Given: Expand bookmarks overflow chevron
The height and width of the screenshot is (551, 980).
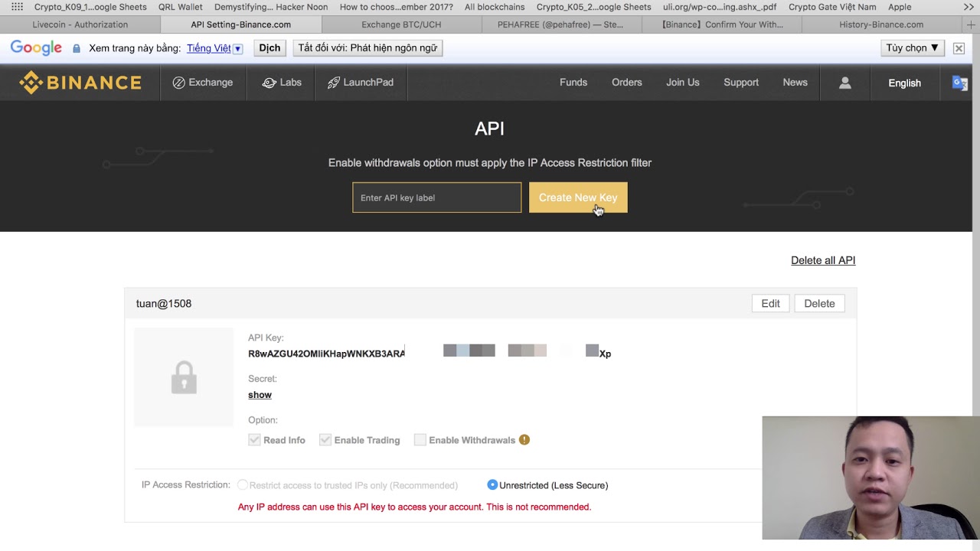Looking at the screenshot, I should tap(969, 7).
